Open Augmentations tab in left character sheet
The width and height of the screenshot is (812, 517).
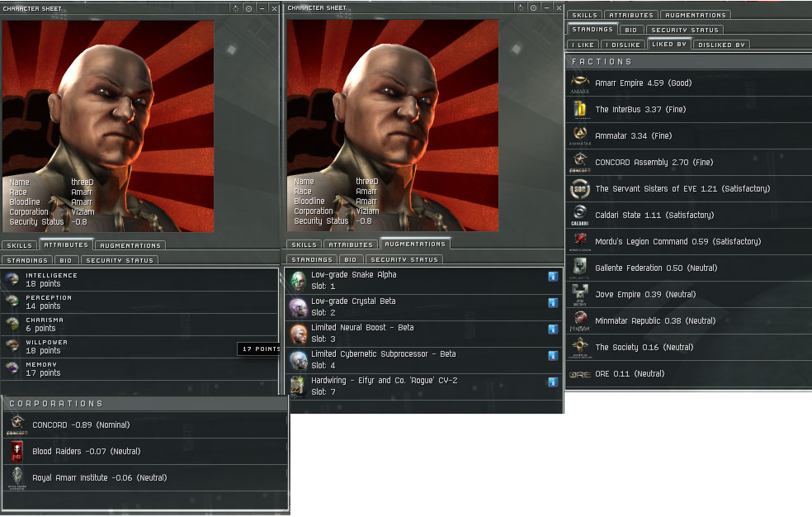[x=130, y=245]
